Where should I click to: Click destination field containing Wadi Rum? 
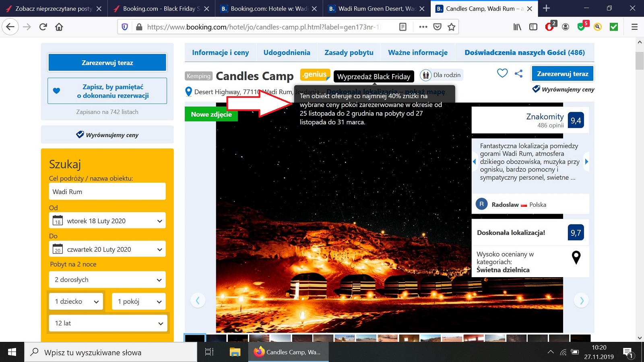[107, 191]
